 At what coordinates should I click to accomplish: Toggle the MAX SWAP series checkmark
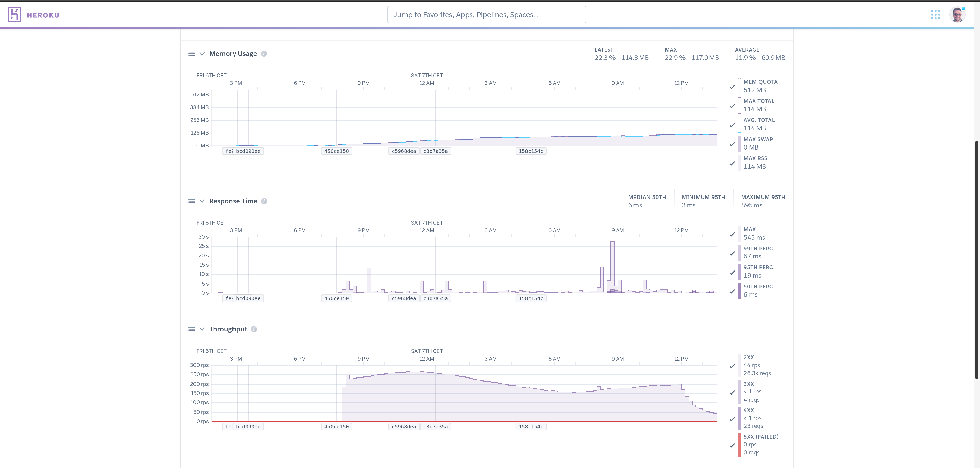coord(732,144)
